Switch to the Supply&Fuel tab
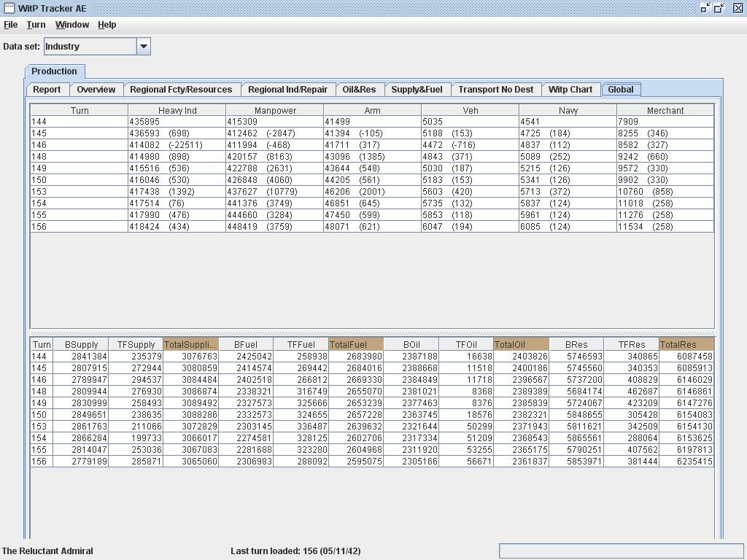This screenshot has width=747, height=560. point(417,90)
